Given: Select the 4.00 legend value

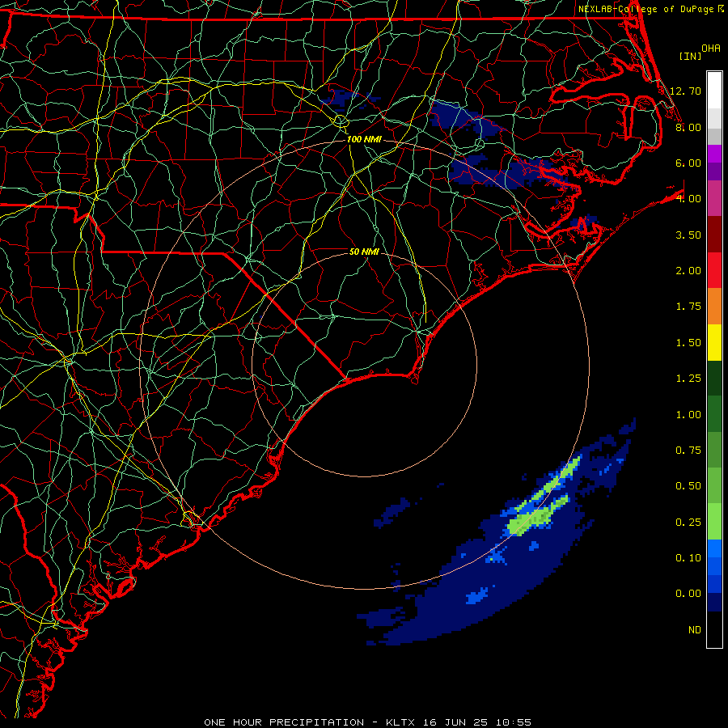Looking at the screenshot, I should [688, 199].
